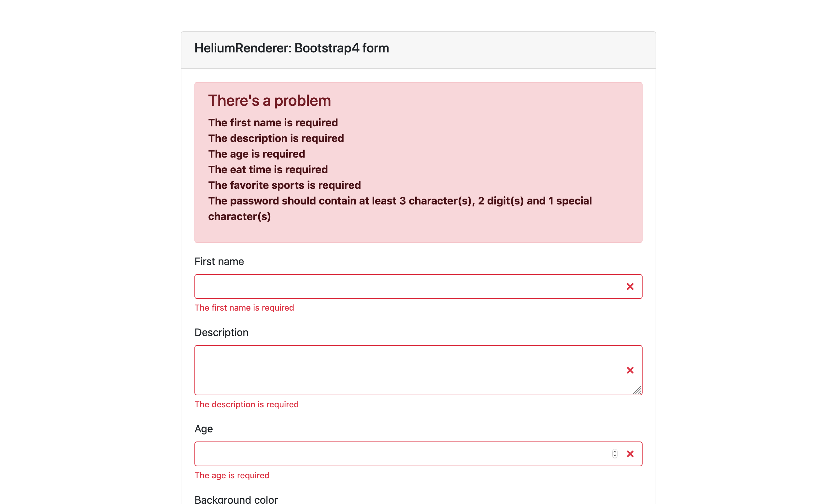Click the 'First name' label
The width and height of the screenshot is (837, 504).
pos(219,261)
